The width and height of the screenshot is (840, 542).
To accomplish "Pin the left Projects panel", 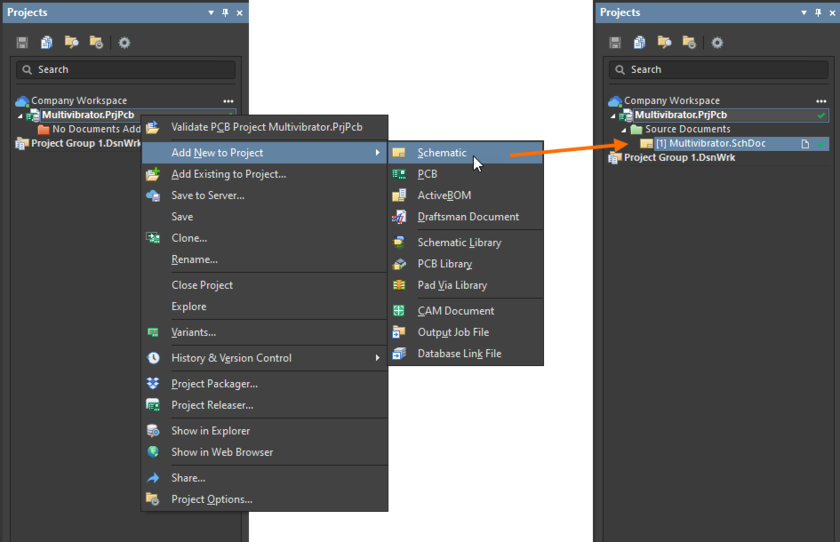I will point(226,12).
